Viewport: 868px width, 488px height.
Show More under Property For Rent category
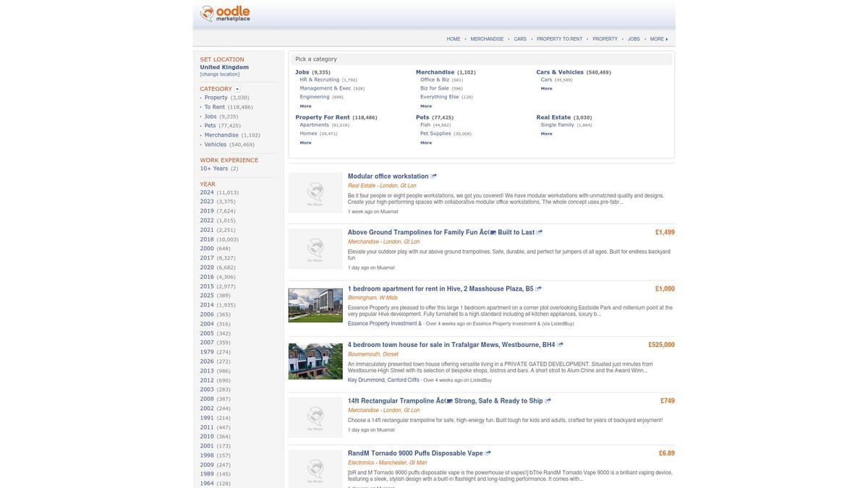[305, 142]
